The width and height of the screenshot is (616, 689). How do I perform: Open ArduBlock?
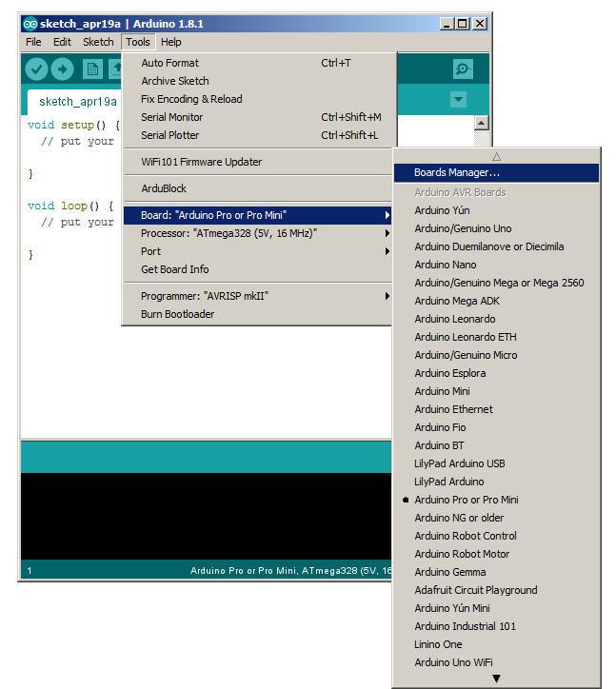(x=258, y=188)
